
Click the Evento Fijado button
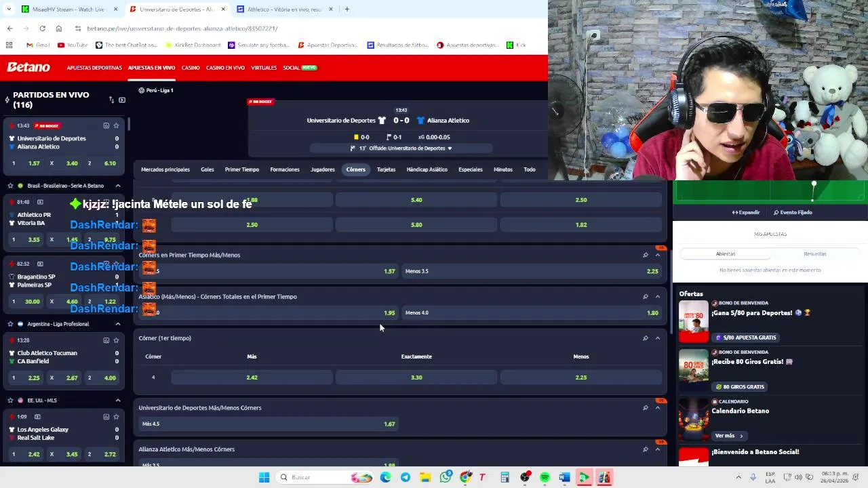793,212
